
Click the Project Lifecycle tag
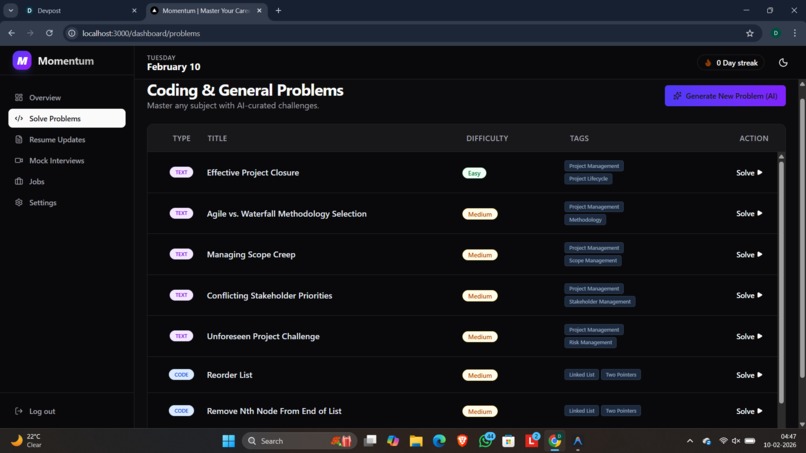pos(588,179)
